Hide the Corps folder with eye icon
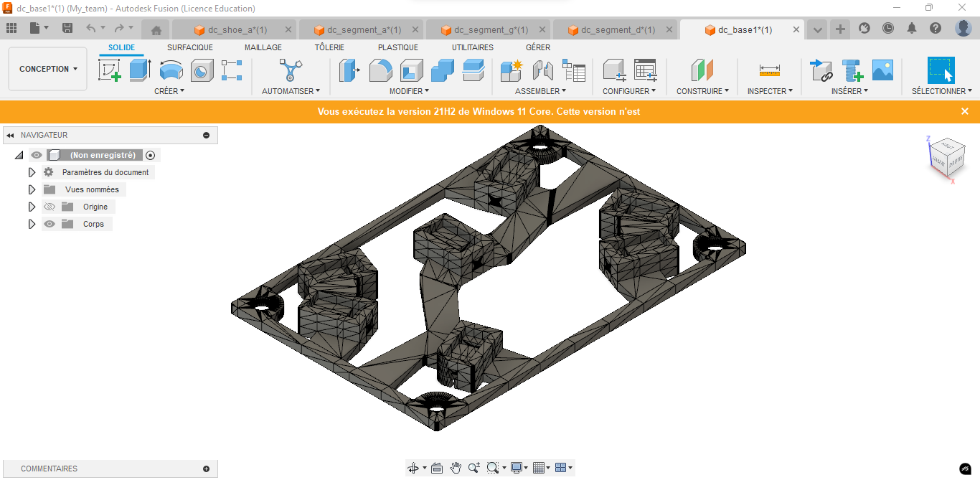The height and width of the screenshot is (480, 980). coord(49,224)
